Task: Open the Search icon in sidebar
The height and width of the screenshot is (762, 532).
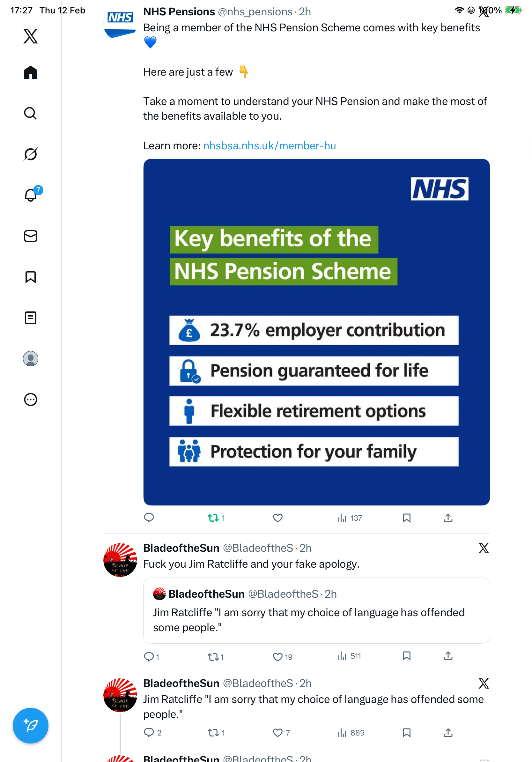Action: point(31,113)
